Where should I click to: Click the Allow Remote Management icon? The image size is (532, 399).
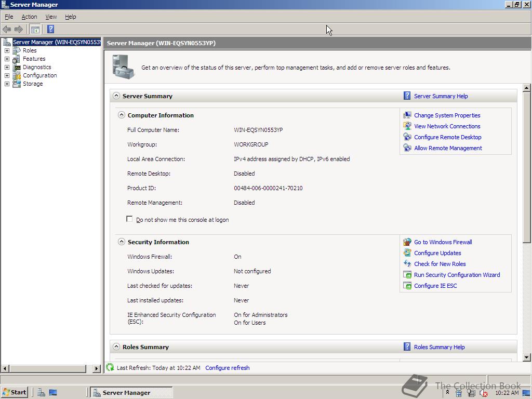(x=407, y=148)
